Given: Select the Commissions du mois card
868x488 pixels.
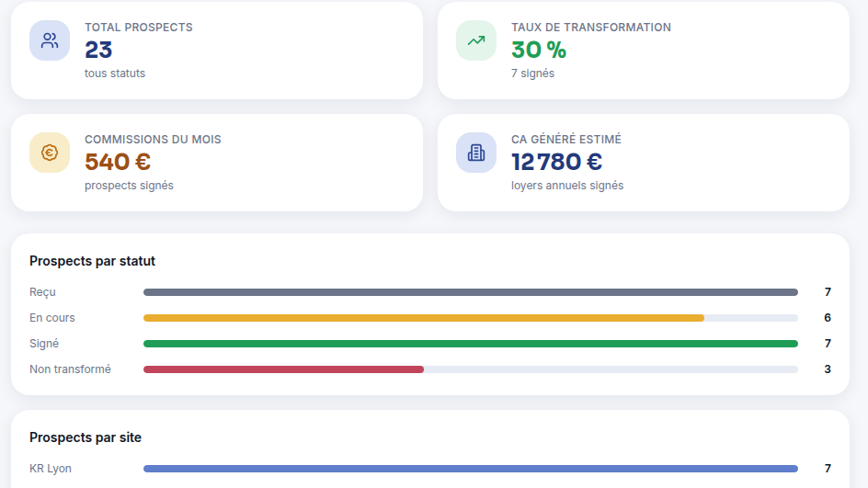Looking at the screenshot, I should tap(217, 163).
